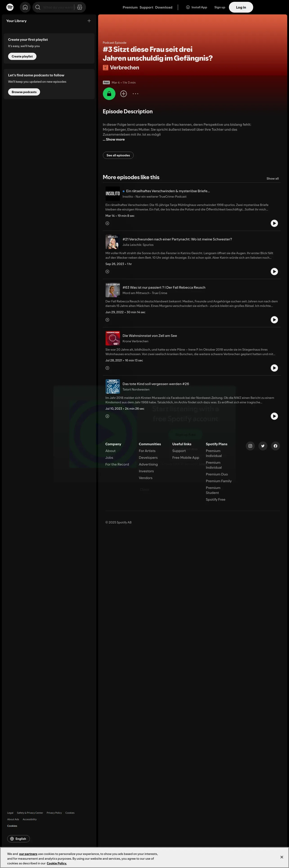The width and height of the screenshot is (289, 868).
Task: Open the Tatort Nordwesten show link
Action: click(x=136, y=390)
